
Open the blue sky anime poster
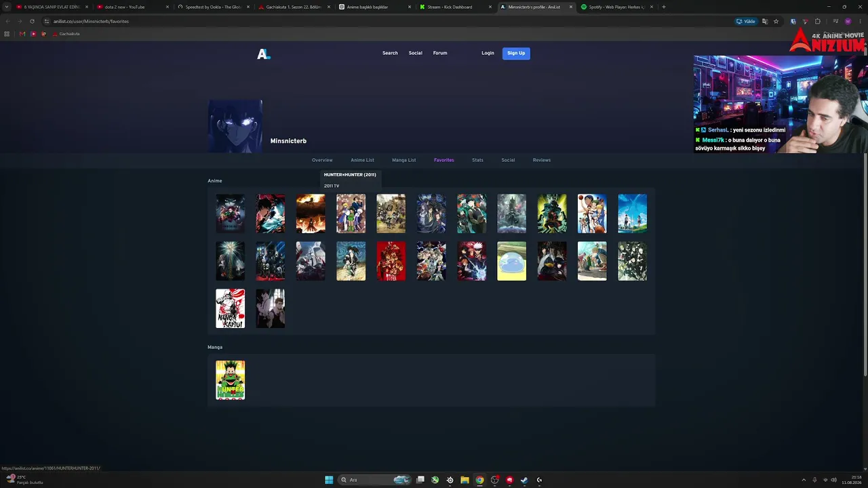pyautogui.click(x=632, y=213)
